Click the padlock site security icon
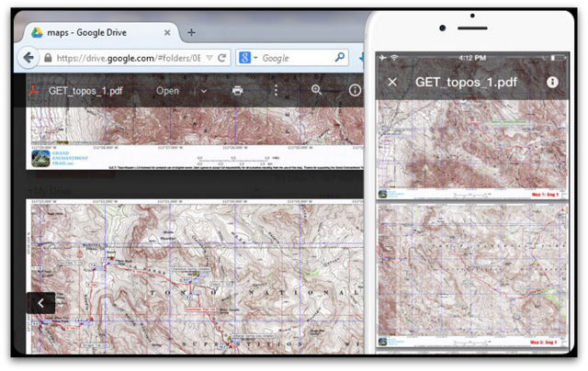 pos(48,58)
